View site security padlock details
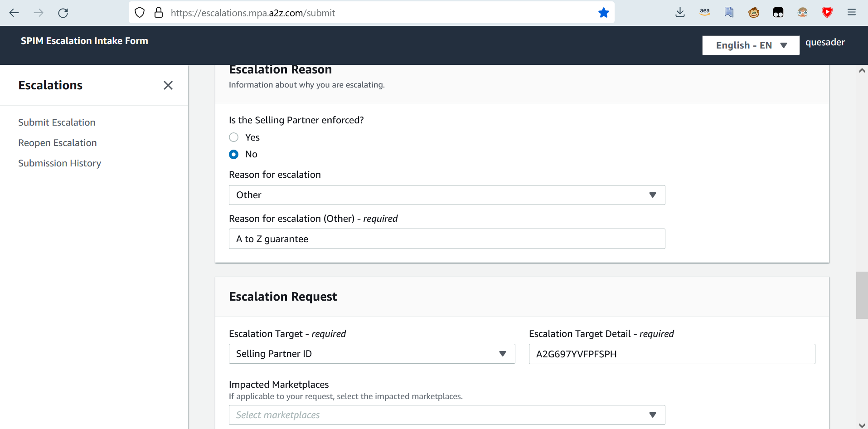The height and width of the screenshot is (429, 868). coord(159,13)
